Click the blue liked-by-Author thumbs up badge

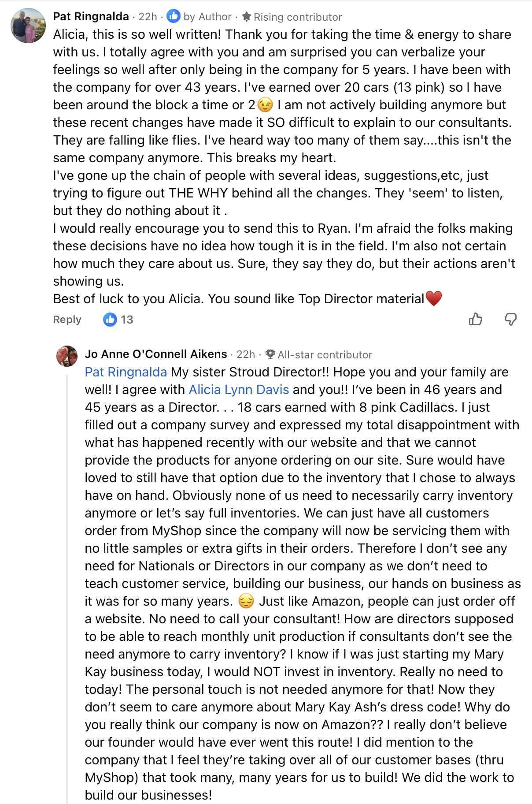tap(174, 16)
